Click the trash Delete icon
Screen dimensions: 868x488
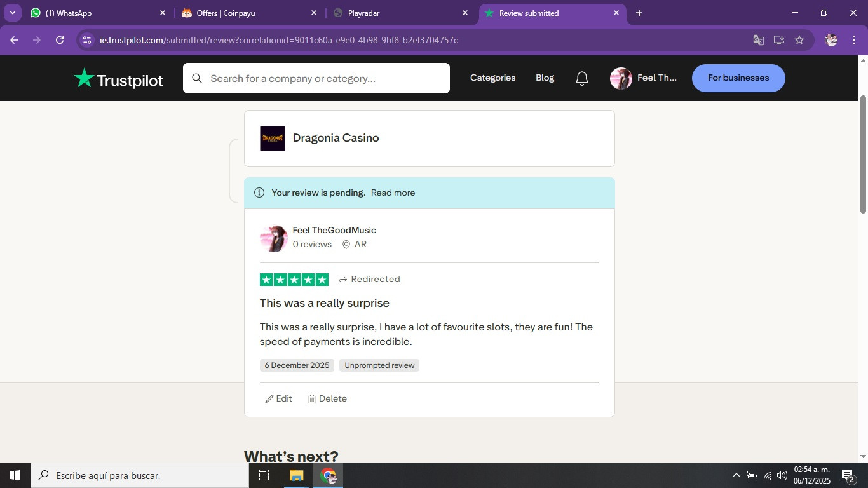click(x=312, y=399)
